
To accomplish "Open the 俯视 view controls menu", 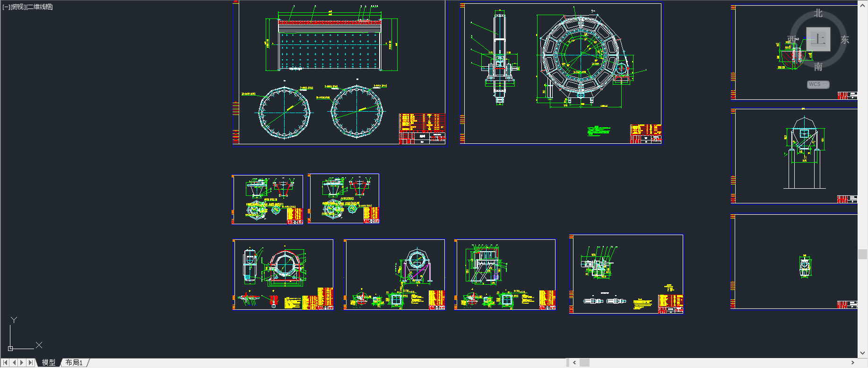I will tap(18, 7).
